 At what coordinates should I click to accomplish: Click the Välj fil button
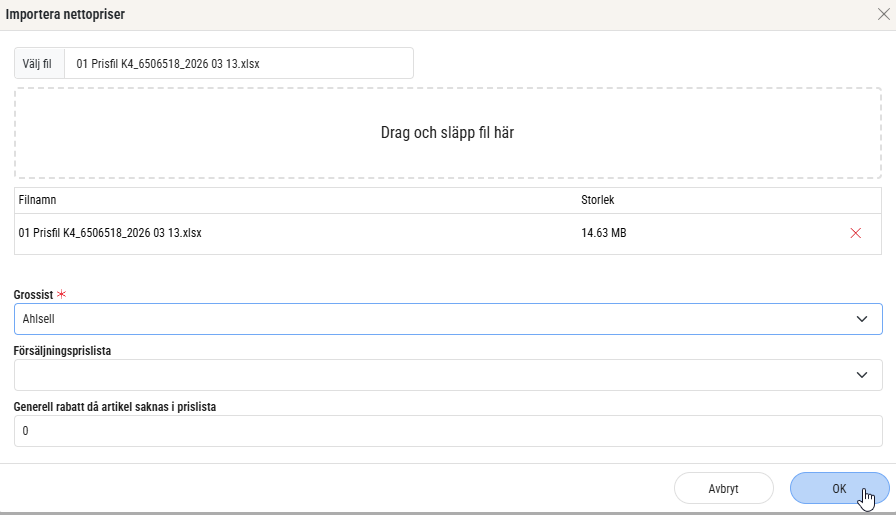(40, 63)
